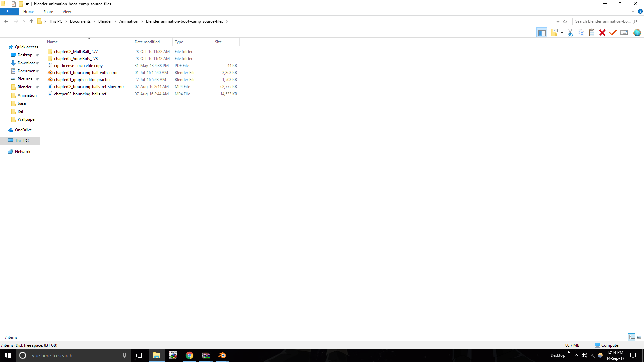Click the Folder Options toolbar icon

(x=554, y=33)
